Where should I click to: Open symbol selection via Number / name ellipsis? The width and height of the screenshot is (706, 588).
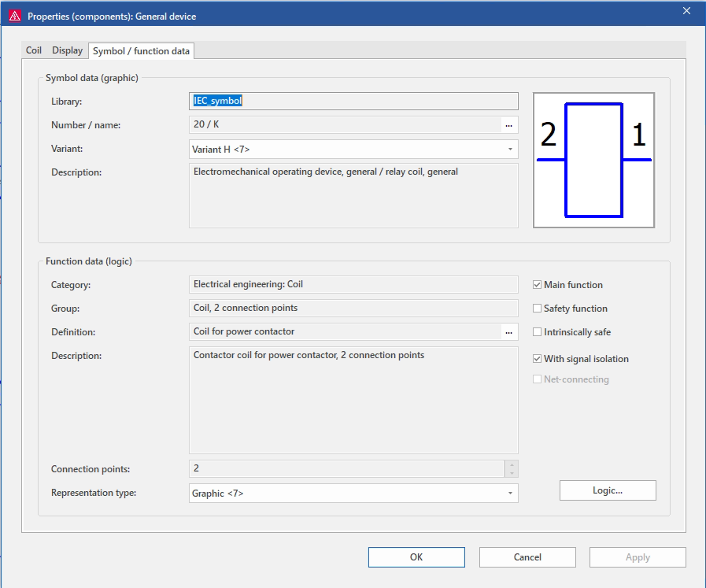[508, 125]
